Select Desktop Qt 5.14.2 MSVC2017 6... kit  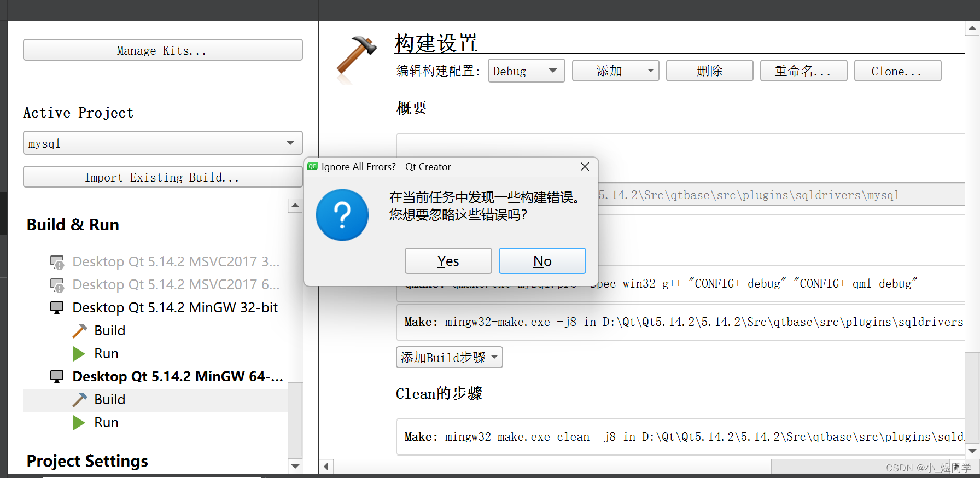click(x=176, y=284)
